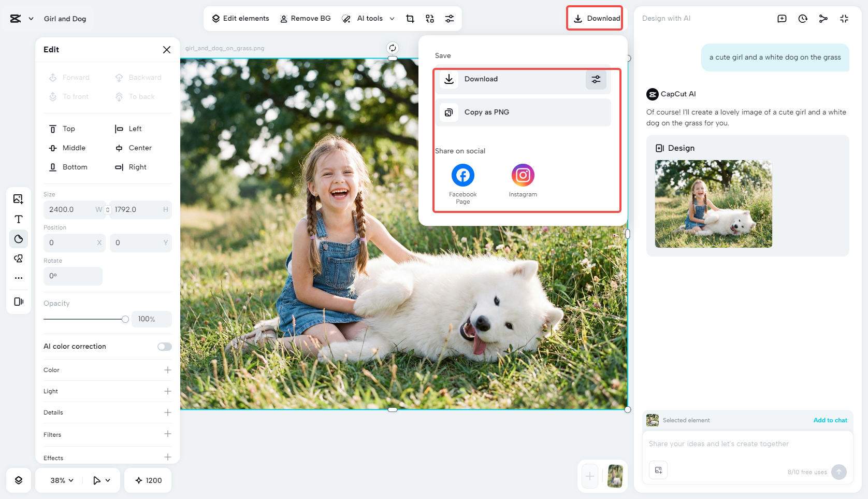Image resolution: width=868 pixels, height=499 pixels.
Task: Open the 38% zoom level dropdown
Action: [62, 480]
